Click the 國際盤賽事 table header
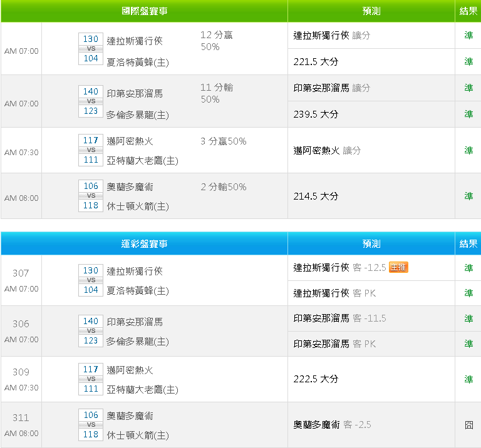The image size is (481, 448). click(x=144, y=11)
